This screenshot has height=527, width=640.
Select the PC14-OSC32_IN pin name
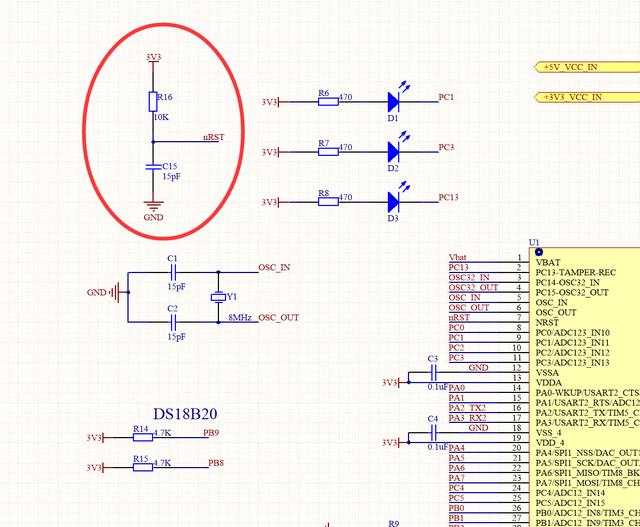(x=567, y=282)
